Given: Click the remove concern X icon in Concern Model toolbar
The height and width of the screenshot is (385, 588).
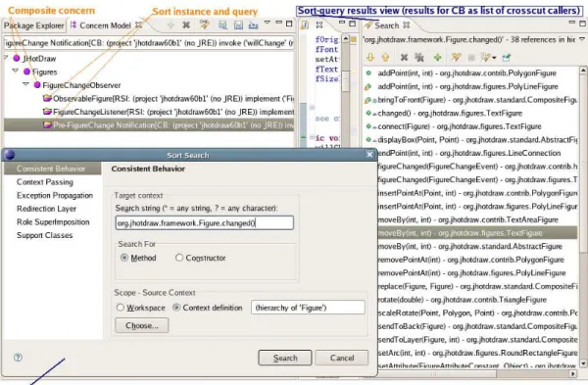Looking at the screenshot, I should pos(186,25).
